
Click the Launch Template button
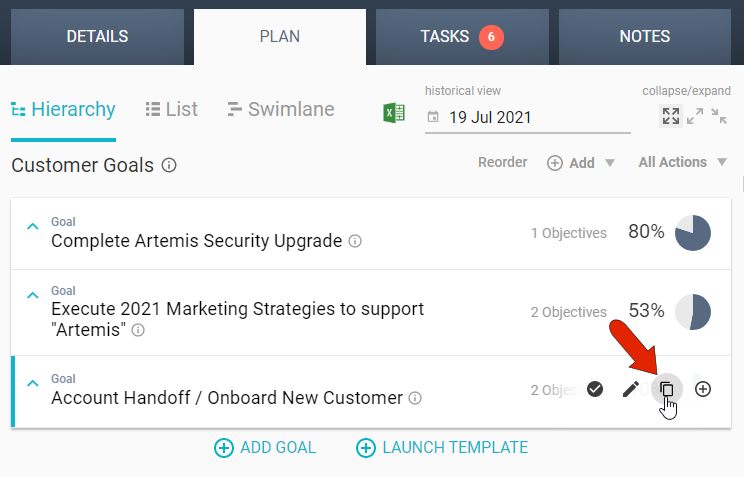pyautogui.click(x=442, y=448)
